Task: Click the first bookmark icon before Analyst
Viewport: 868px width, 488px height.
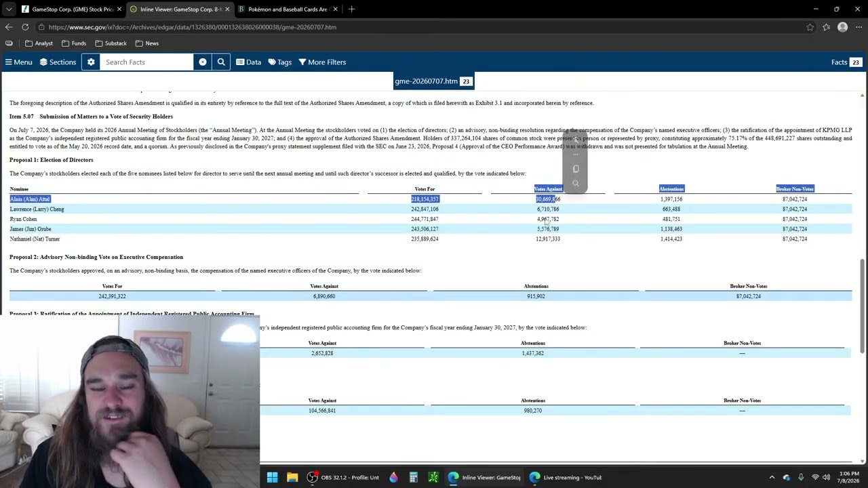Action: (x=9, y=43)
